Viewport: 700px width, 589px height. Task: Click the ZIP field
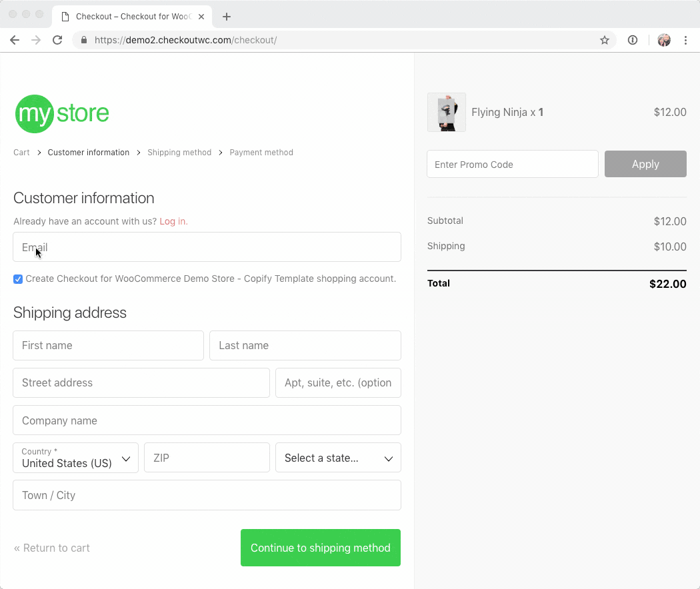click(207, 458)
